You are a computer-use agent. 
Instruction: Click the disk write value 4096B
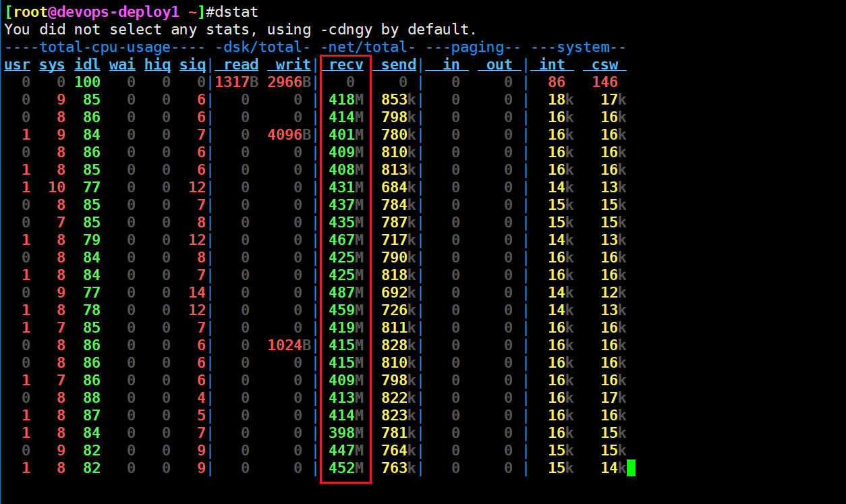tap(289, 135)
